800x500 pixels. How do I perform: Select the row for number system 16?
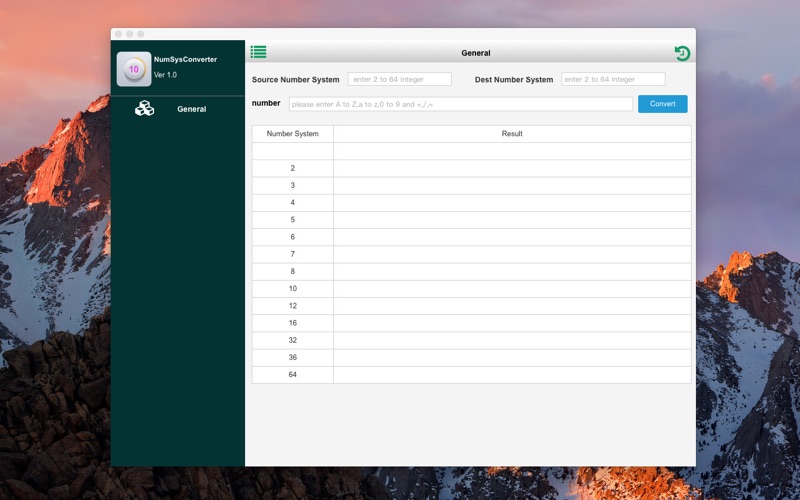(471, 323)
